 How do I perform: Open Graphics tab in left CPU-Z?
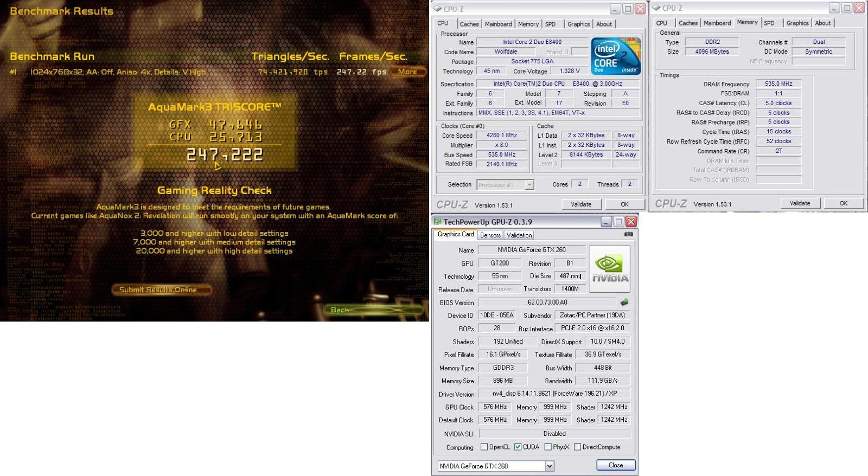(x=578, y=24)
